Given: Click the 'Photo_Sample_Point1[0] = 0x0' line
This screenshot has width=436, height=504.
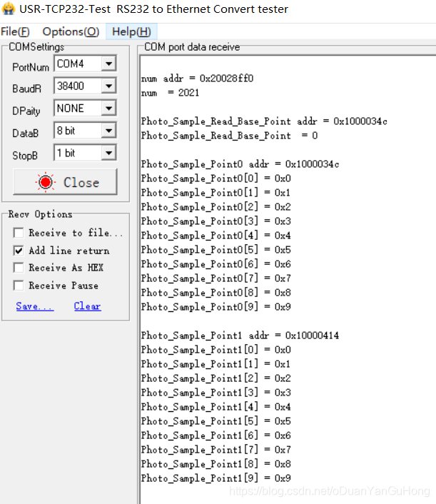Looking at the screenshot, I should [216, 350].
